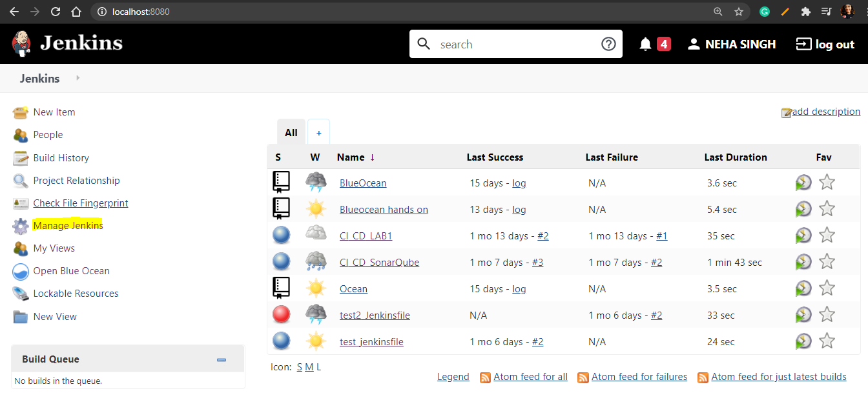The image size is (868, 400).
Task: Create a new view with the plus tab
Action: 318,132
